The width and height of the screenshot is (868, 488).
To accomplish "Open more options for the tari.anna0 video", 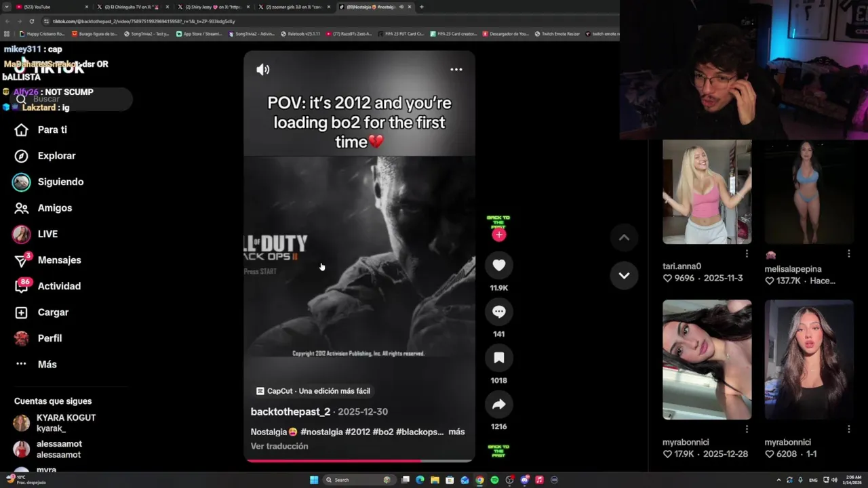I will pyautogui.click(x=747, y=253).
